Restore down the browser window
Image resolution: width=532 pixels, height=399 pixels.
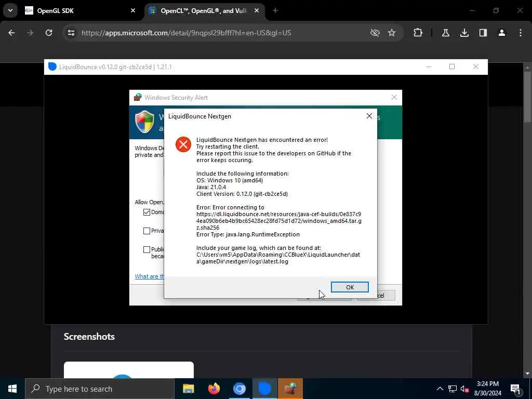(496, 10)
